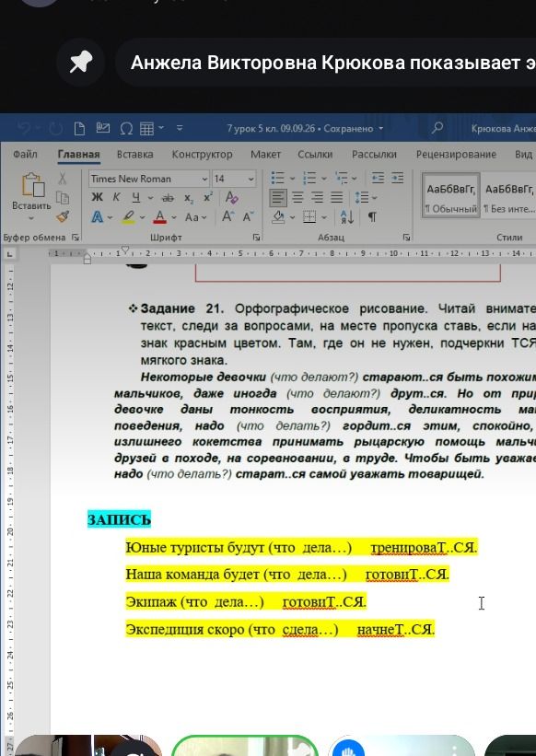
Task: Open the underline style dropdown arrow
Action: click(150, 198)
